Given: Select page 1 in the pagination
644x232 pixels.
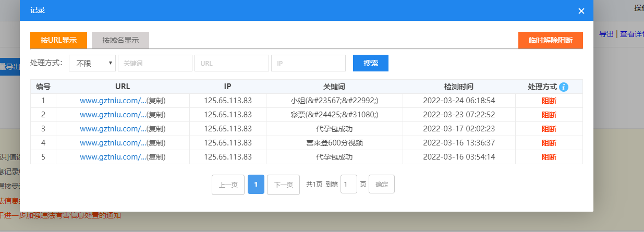Looking at the screenshot, I should [x=256, y=185].
